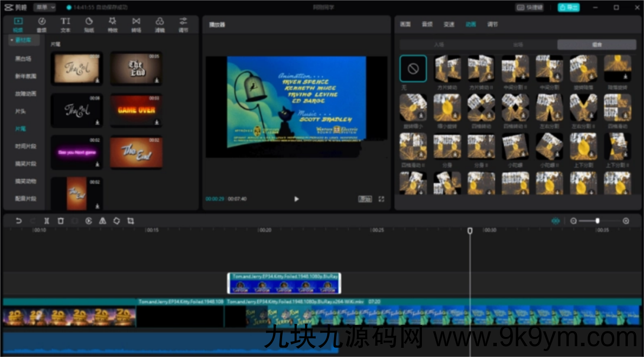Toggle the timeline snapping link icon

(x=555, y=221)
